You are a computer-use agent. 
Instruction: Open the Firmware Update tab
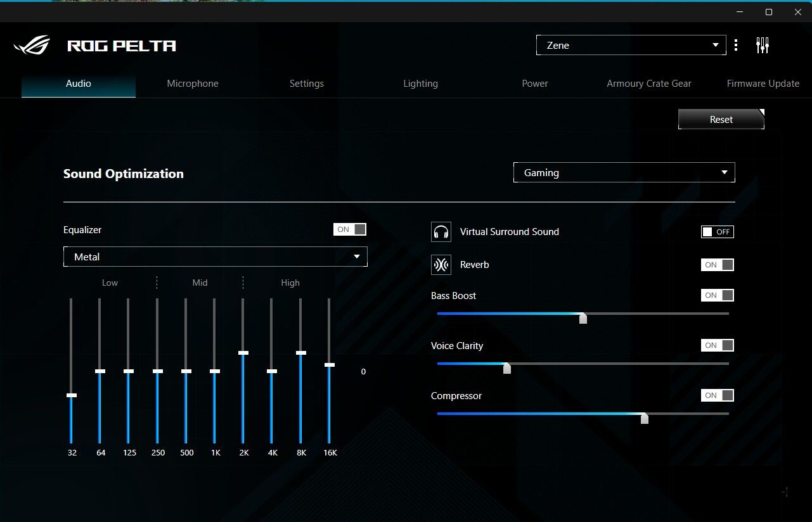pos(763,84)
